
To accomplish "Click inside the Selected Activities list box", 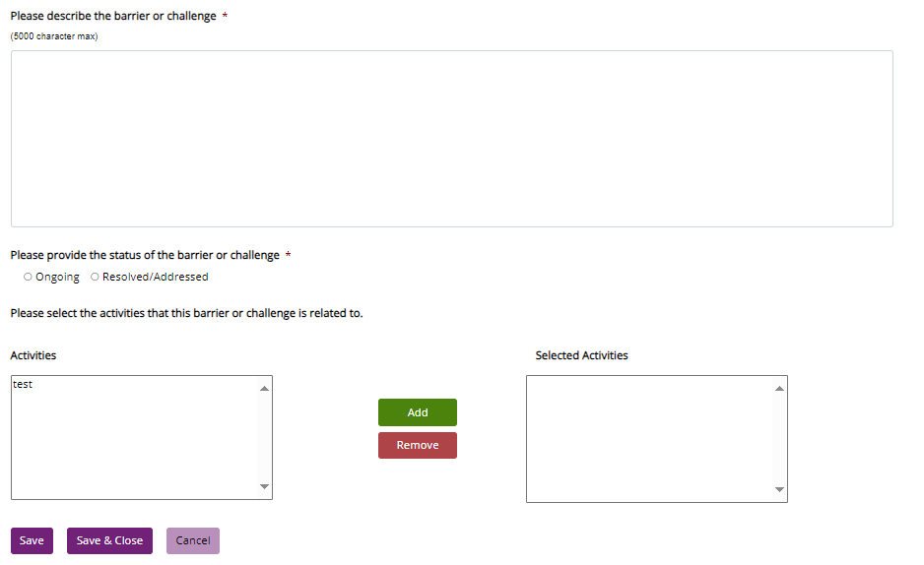I will (x=650, y=439).
